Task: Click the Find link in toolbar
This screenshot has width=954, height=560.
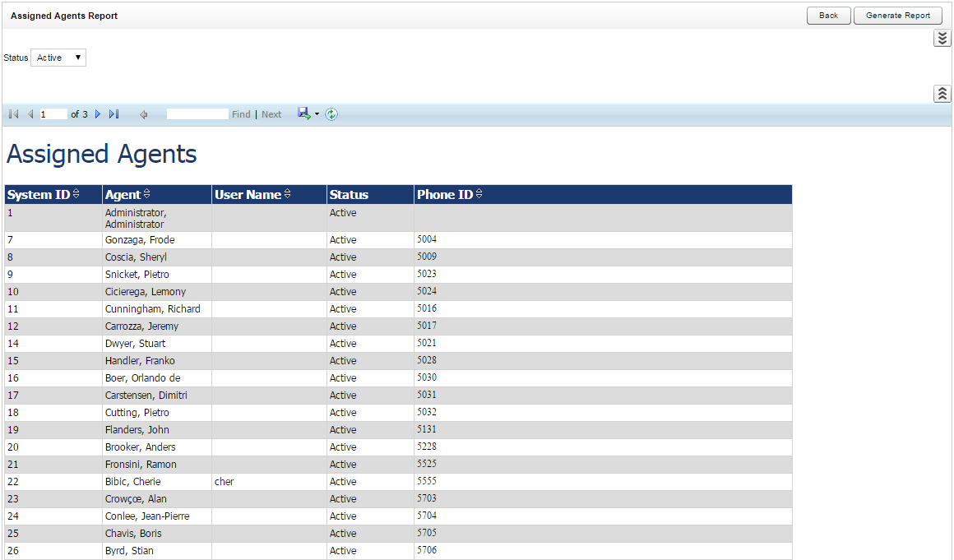Action: (x=241, y=114)
